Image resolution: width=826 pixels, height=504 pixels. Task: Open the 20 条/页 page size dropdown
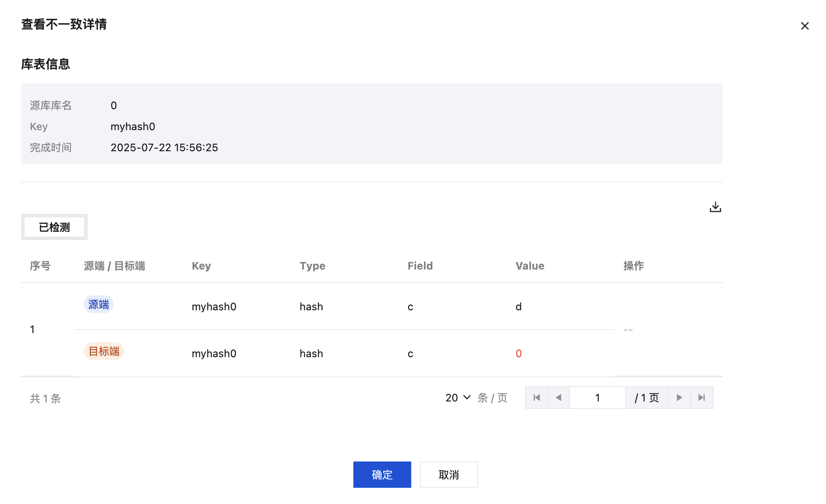(x=458, y=398)
